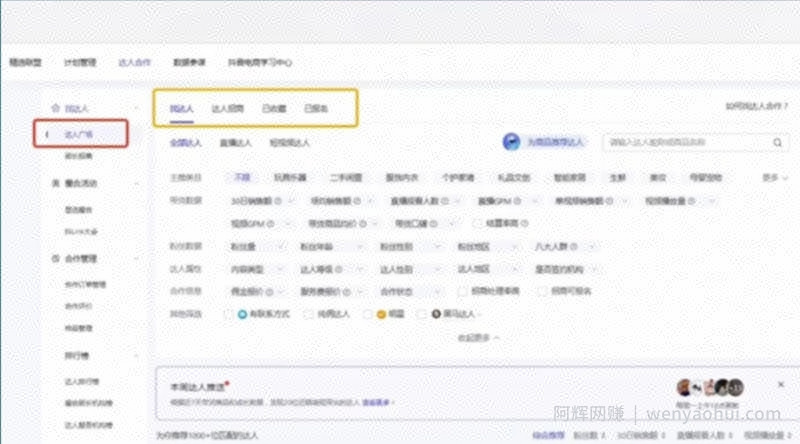Switch to the 达人招商 tab
The image size is (800, 444).
(x=228, y=108)
